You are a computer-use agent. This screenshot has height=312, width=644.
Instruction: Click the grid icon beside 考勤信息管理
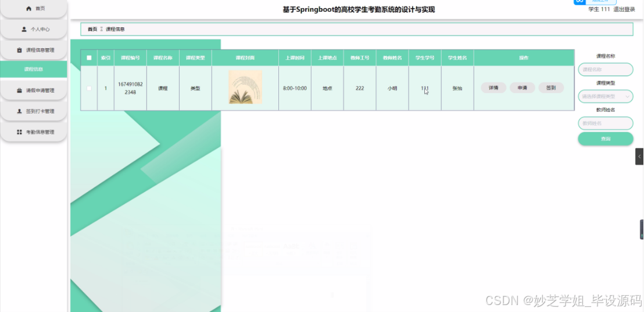click(19, 132)
